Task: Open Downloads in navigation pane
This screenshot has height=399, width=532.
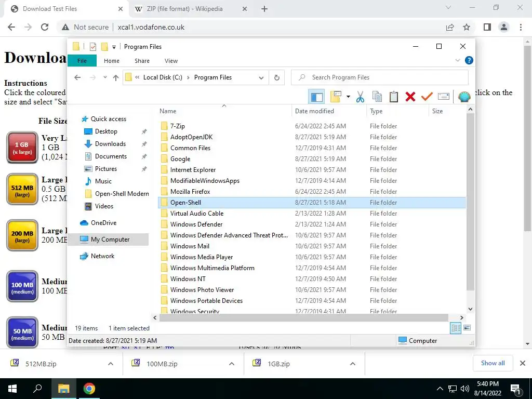Action: (110, 144)
